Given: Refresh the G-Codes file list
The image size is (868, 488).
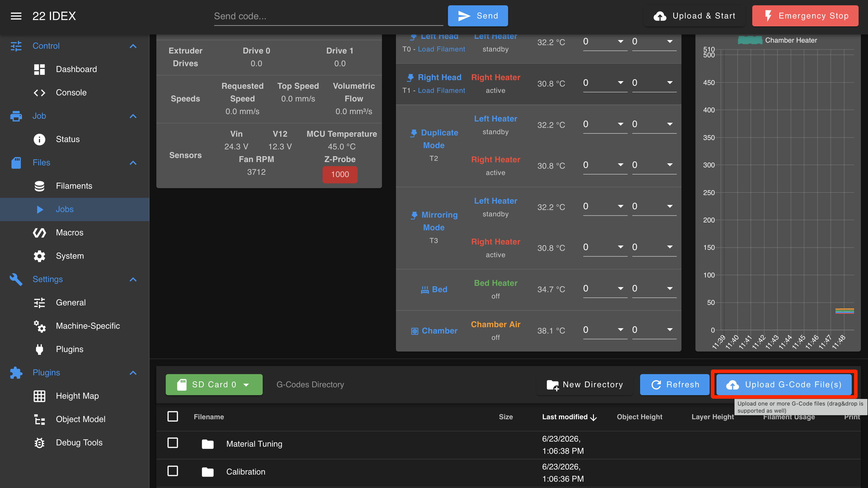Looking at the screenshot, I should point(675,385).
